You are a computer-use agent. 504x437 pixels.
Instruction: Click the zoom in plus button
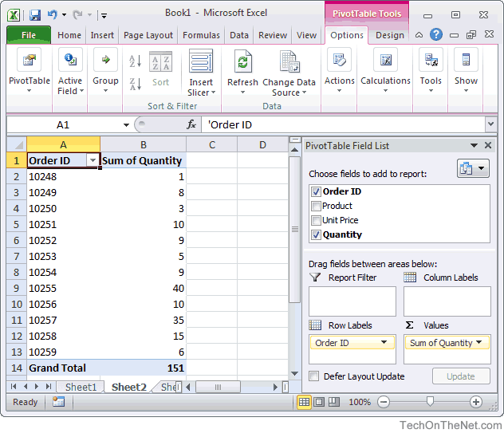[x=476, y=402]
